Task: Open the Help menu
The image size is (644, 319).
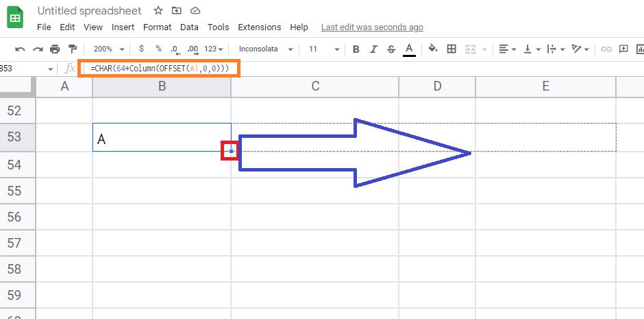Action: tap(299, 27)
